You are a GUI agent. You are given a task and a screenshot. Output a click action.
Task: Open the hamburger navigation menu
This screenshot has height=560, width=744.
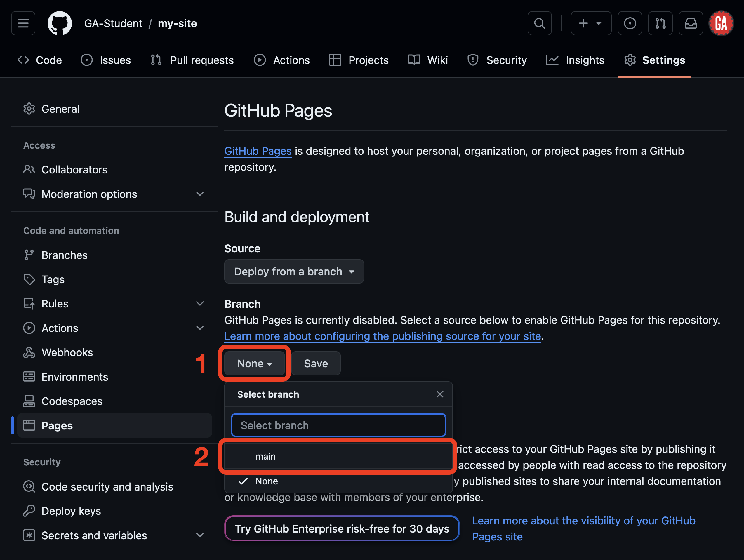coord(23,23)
